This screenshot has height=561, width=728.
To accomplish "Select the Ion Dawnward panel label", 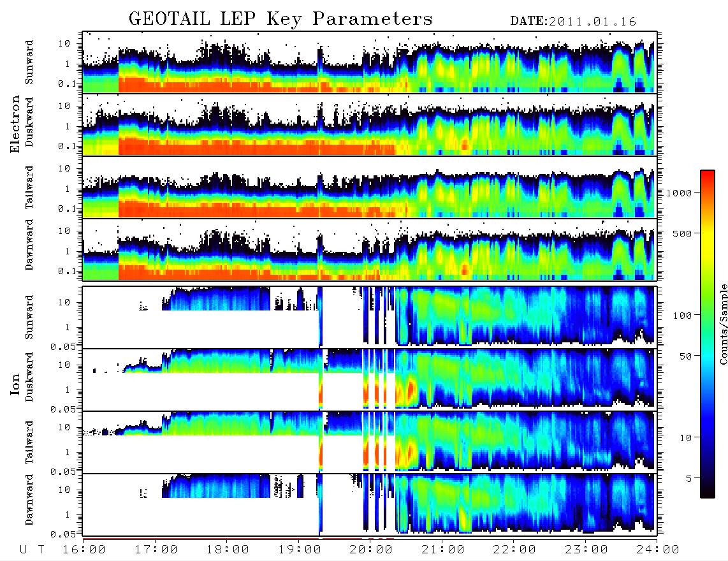I will pyautogui.click(x=29, y=500).
